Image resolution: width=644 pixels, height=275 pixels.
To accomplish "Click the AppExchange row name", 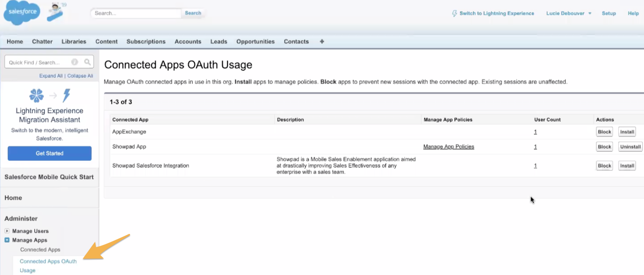I will click(x=129, y=132).
